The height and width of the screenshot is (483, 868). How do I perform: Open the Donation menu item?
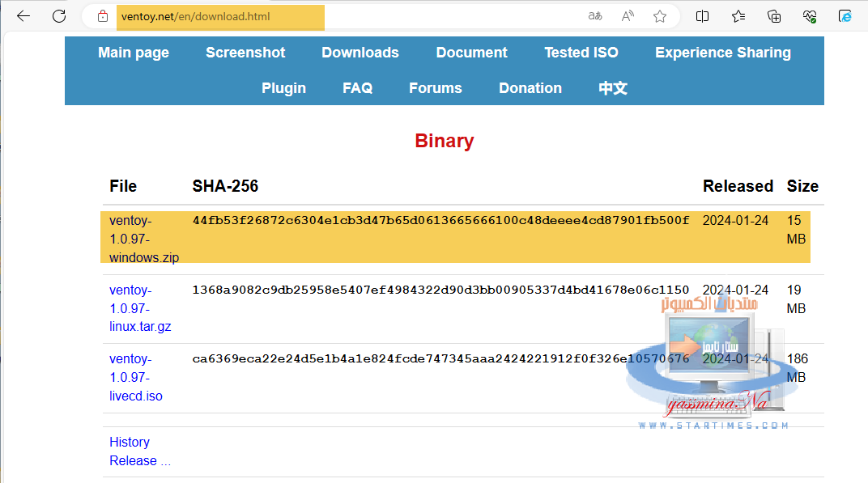(x=530, y=88)
